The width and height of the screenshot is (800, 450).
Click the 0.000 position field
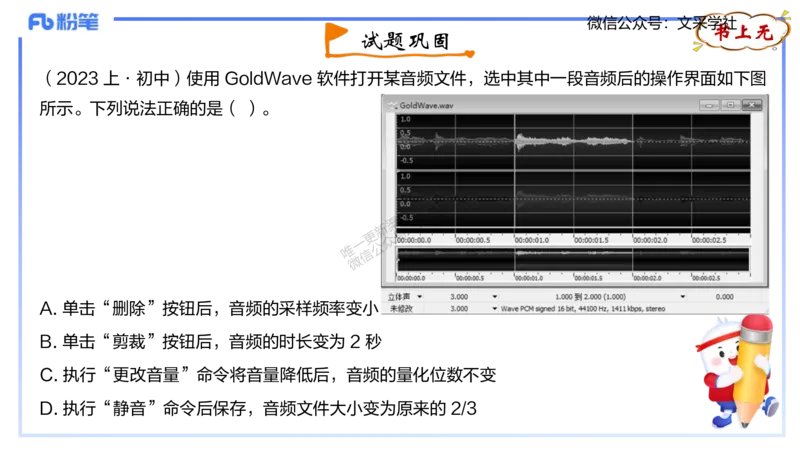(x=725, y=297)
